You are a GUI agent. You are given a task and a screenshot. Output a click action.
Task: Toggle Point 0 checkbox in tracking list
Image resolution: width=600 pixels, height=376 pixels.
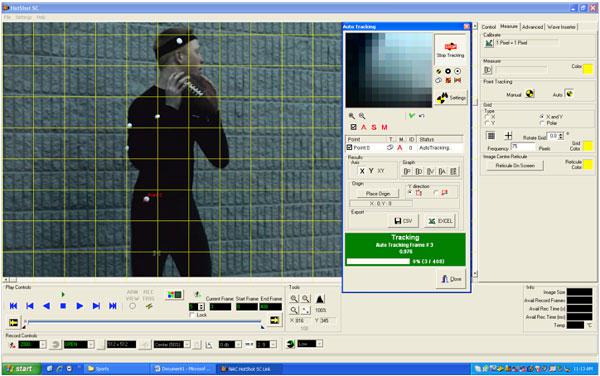pos(349,147)
